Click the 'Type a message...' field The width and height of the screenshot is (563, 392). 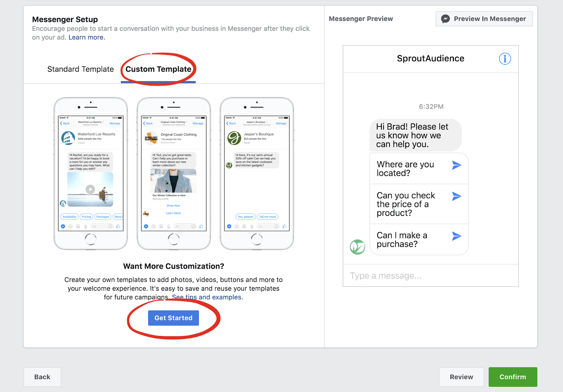(x=431, y=276)
